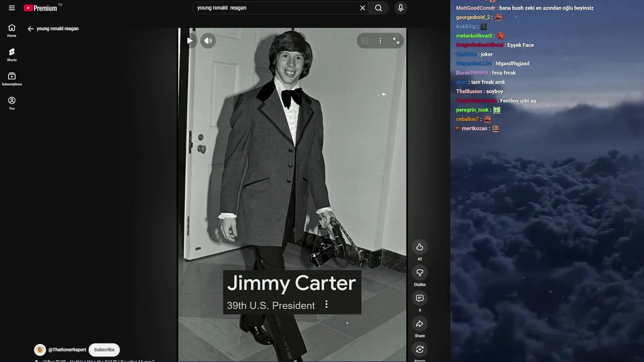Clear the search box text
Image resolution: width=644 pixels, height=362 pixels.
362,8
